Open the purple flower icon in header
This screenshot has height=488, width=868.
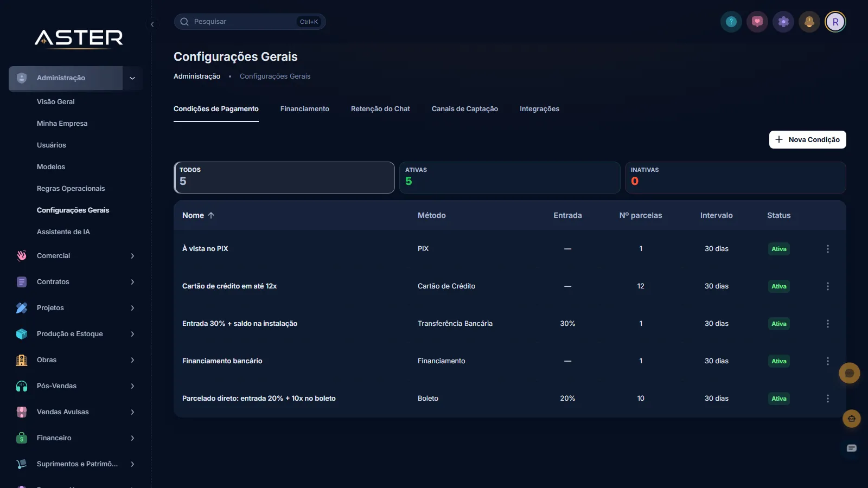click(783, 22)
